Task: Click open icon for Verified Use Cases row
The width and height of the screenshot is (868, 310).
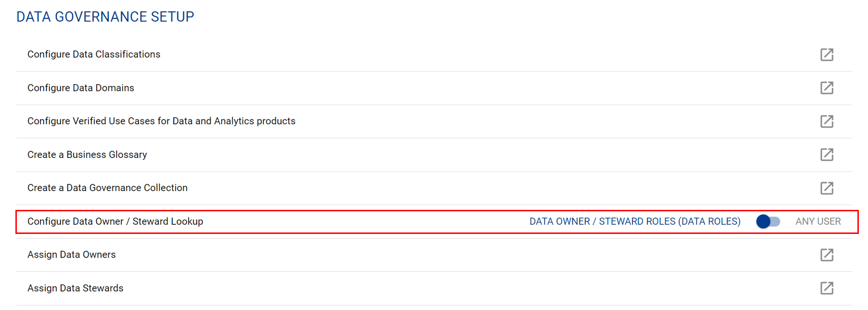Action: pyautogui.click(x=827, y=121)
